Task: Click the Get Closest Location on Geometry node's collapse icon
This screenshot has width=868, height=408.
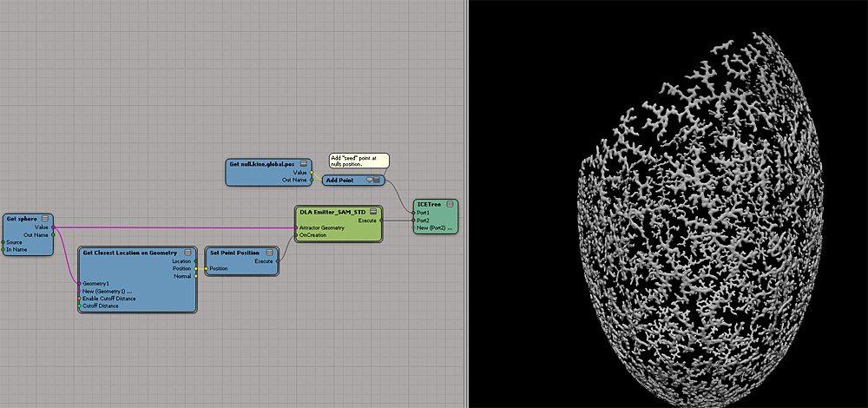Action: click(x=187, y=253)
